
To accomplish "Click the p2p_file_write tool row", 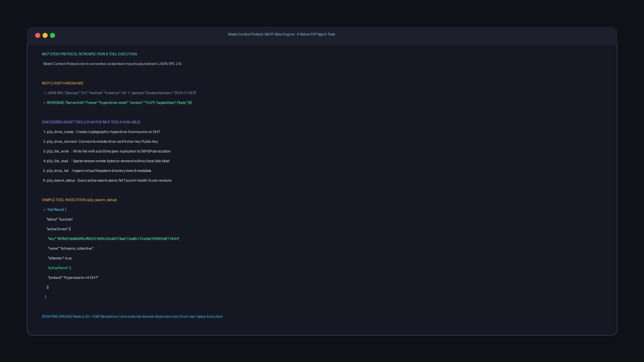I will (107, 152).
